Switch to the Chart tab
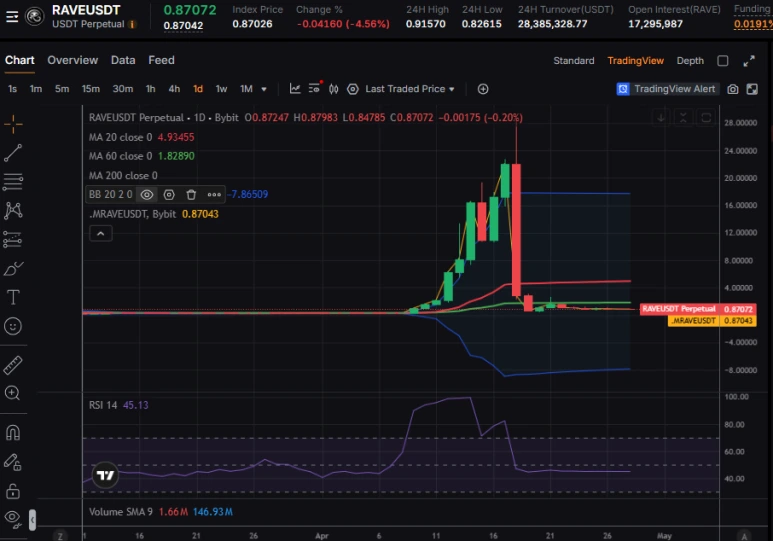Viewport: 773px width, 541px height. [x=20, y=60]
